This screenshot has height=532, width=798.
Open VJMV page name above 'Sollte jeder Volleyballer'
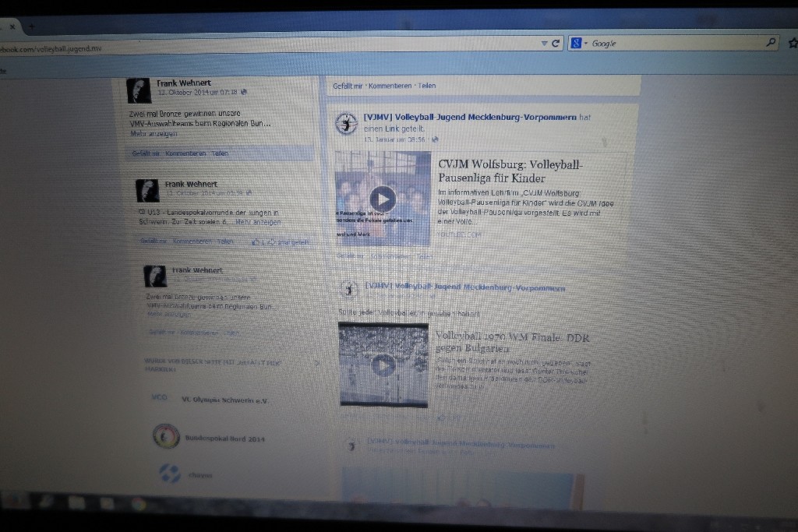coord(465,287)
